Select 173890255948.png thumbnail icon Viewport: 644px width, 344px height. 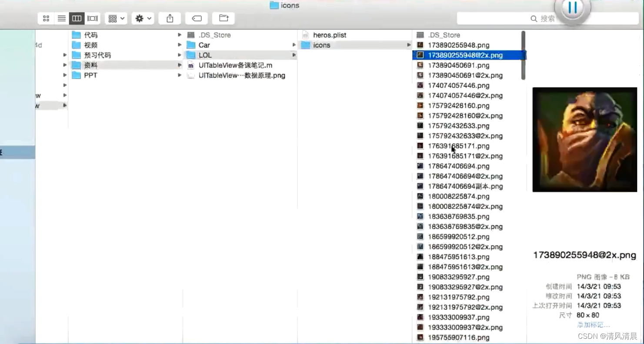420,45
